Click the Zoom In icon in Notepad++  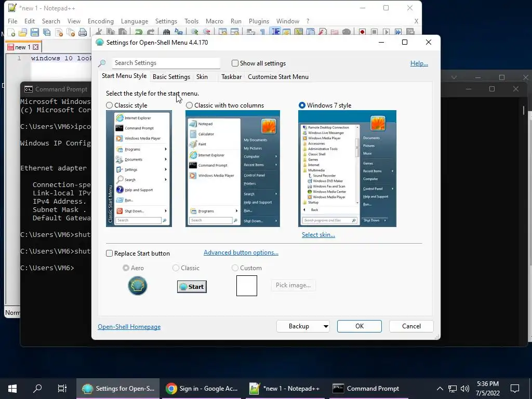pos(194,32)
